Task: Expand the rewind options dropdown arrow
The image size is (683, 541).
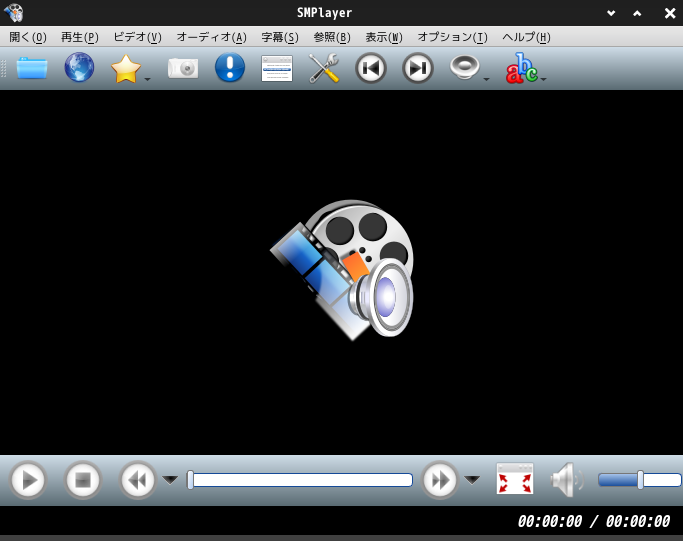Action: (x=170, y=480)
